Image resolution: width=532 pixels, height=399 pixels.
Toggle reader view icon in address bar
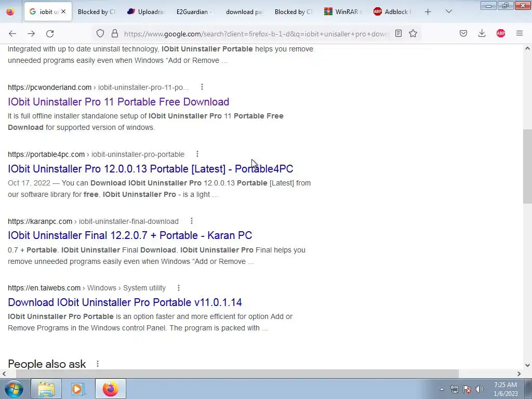pyautogui.click(x=398, y=33)
